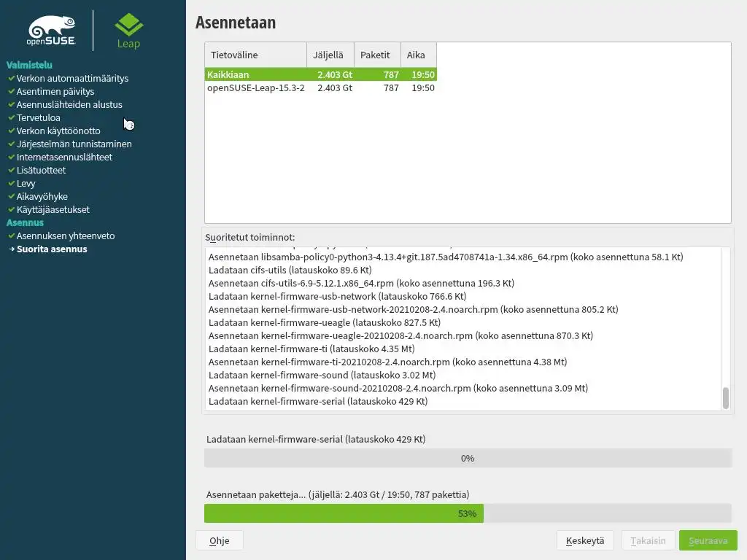
Task: Click the 0% download progress bar
Action: [468, 458]
